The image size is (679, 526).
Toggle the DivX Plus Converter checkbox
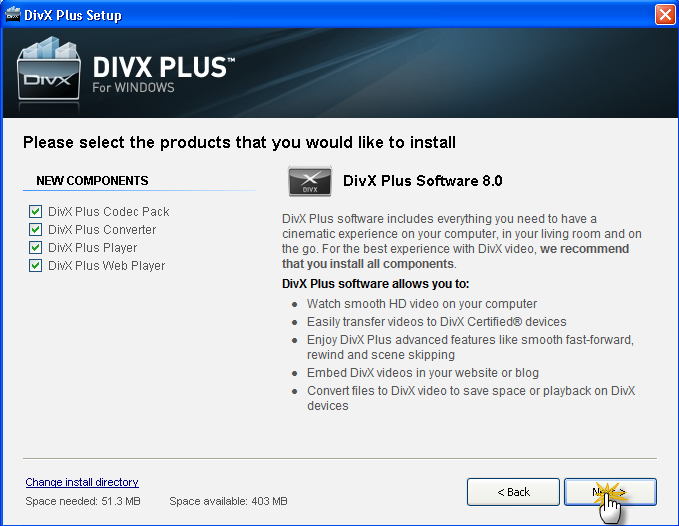point(36,229)
